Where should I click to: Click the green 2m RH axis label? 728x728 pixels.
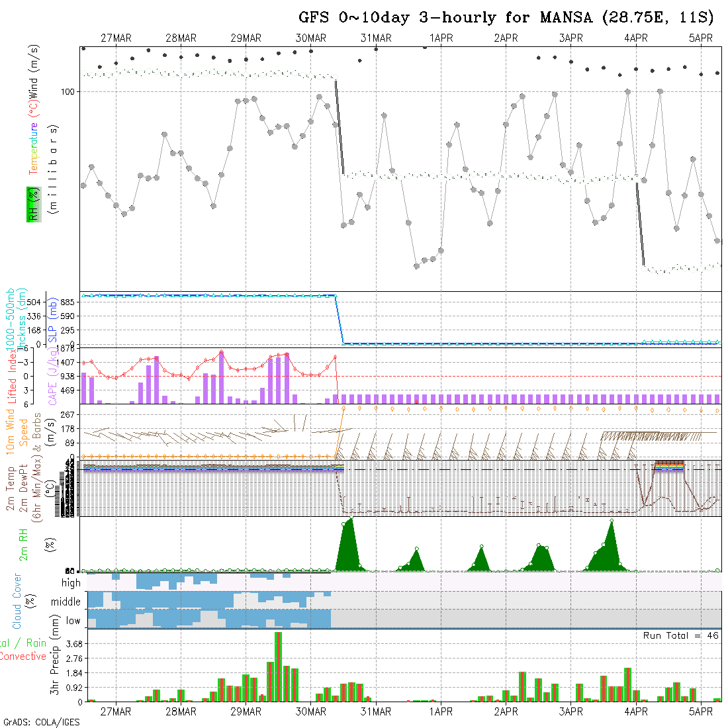click(23, 543)
